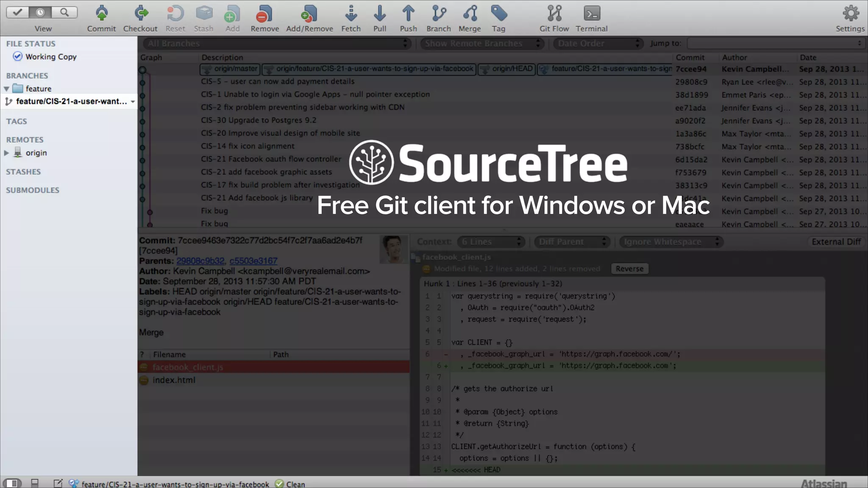Select commit CIS-5 user can now add payment details
Image resolution: width=868 pixels, height=488 pixels.
click(x=278, y=81)
